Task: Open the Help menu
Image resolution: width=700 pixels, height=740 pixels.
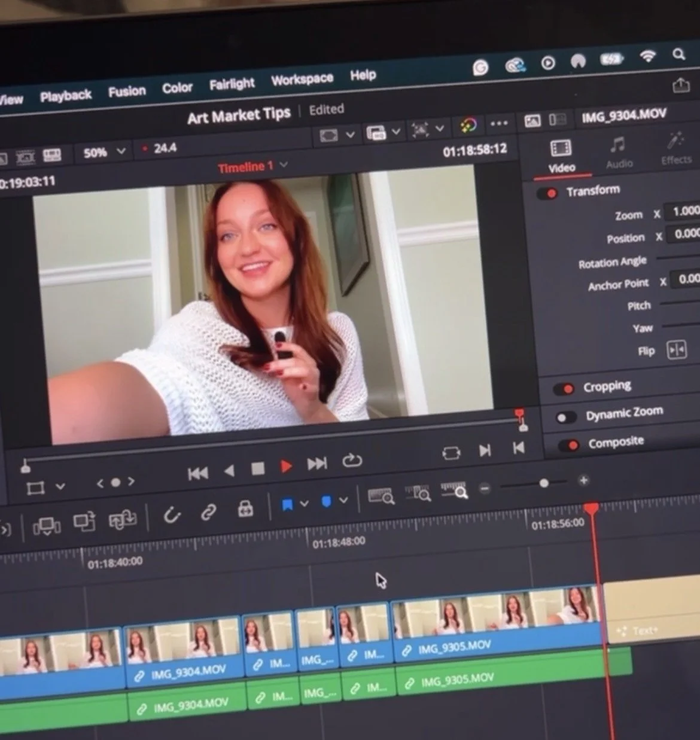Action: tap(363, 75)
